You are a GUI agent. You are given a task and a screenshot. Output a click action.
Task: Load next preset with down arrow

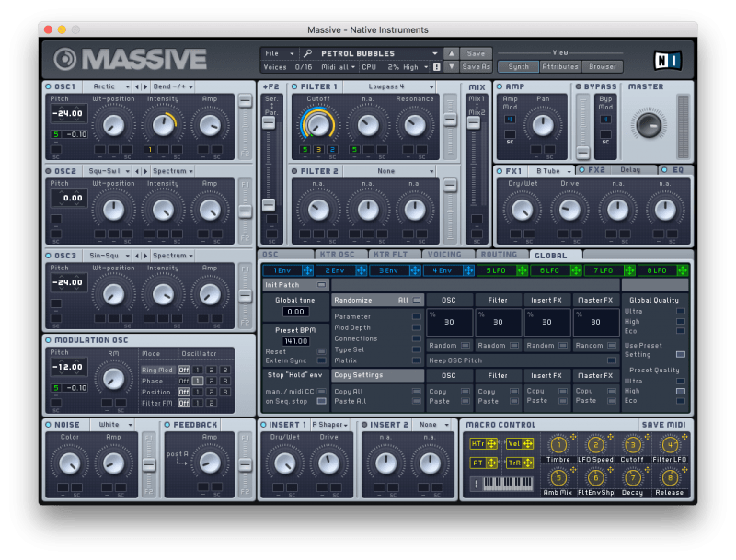coord(451,66)
